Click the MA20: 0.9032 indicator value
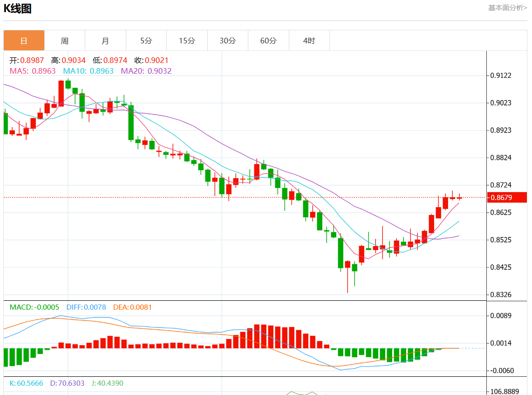This screenshot has width=532, height=395. [146, 71]
